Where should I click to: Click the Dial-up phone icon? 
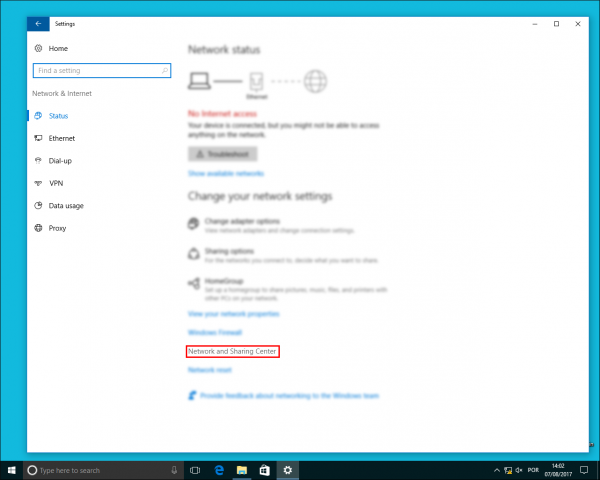[38, 161]
